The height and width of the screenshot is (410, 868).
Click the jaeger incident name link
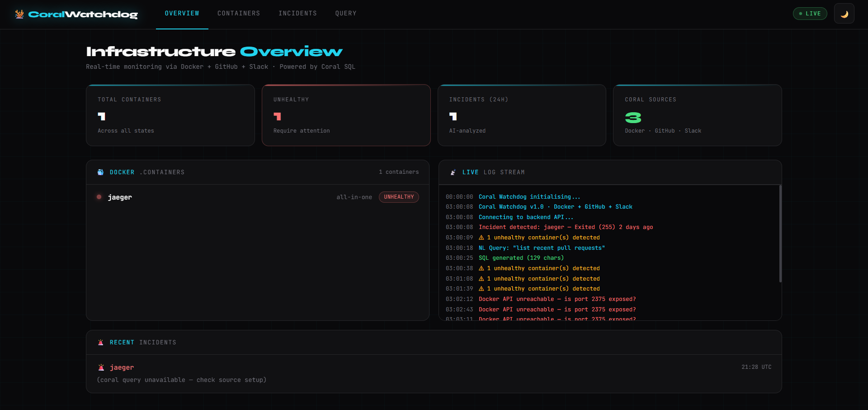[122, 367]
